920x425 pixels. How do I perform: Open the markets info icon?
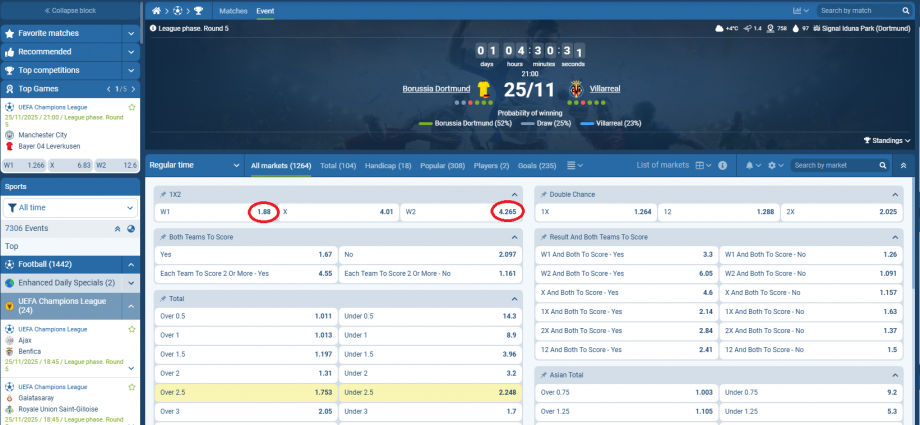[722, 166]
